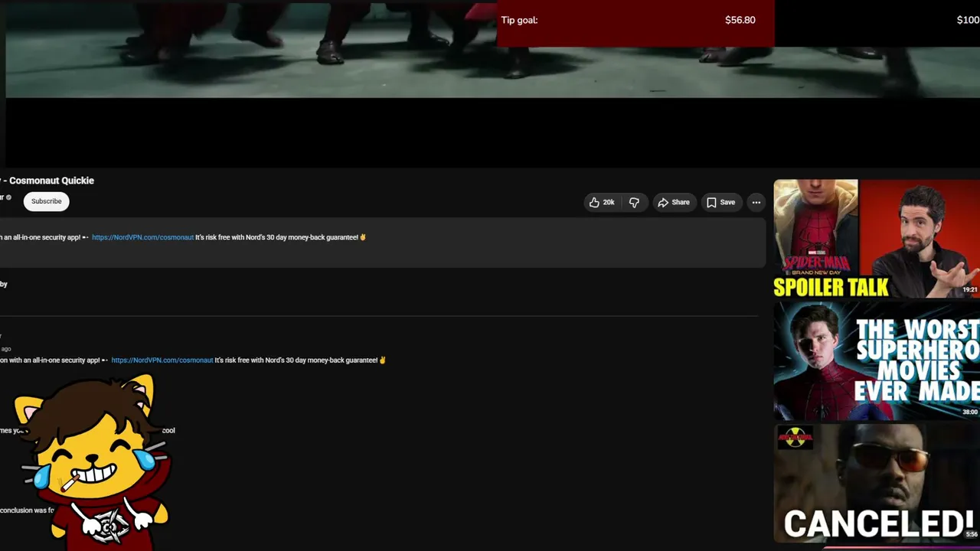Click the 38:00 duration badge
Viewport: 980px width, 551px height.
tap(970, 412)
